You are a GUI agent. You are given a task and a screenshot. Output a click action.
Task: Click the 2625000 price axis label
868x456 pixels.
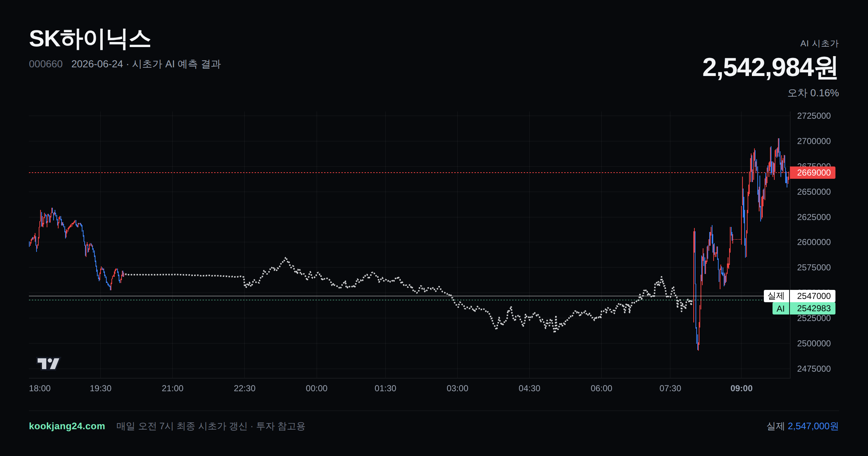point(814,217)
